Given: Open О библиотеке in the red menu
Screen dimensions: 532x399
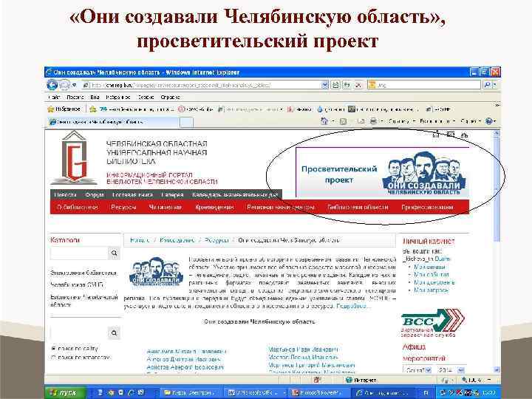Looking at the screenshot, I should point(78,207).
